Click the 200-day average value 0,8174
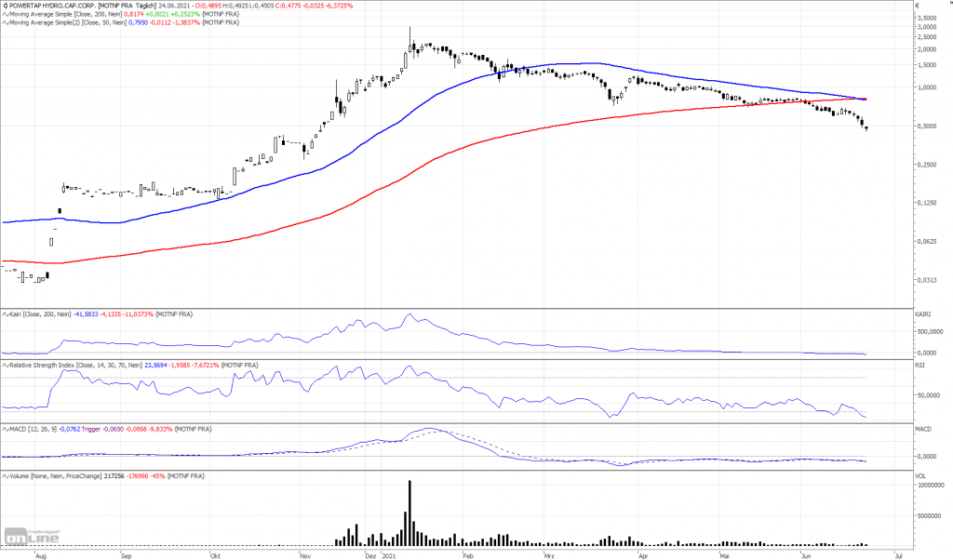 134,14
